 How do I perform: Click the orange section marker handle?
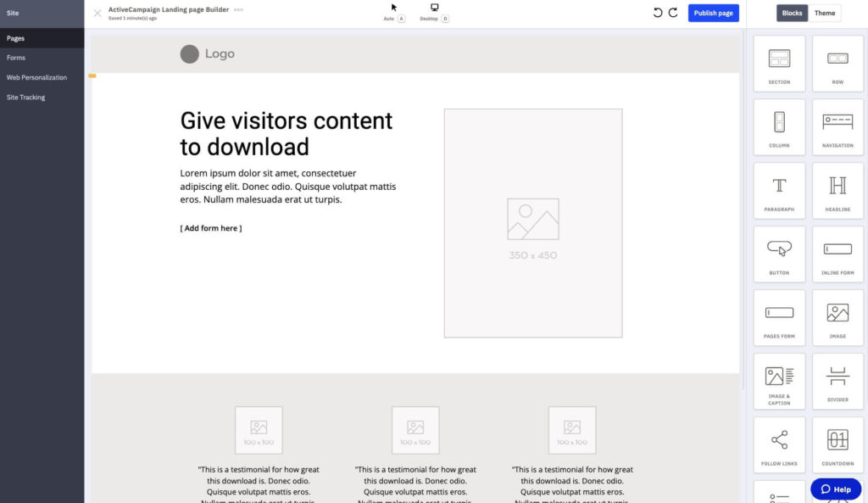[92, 75]
